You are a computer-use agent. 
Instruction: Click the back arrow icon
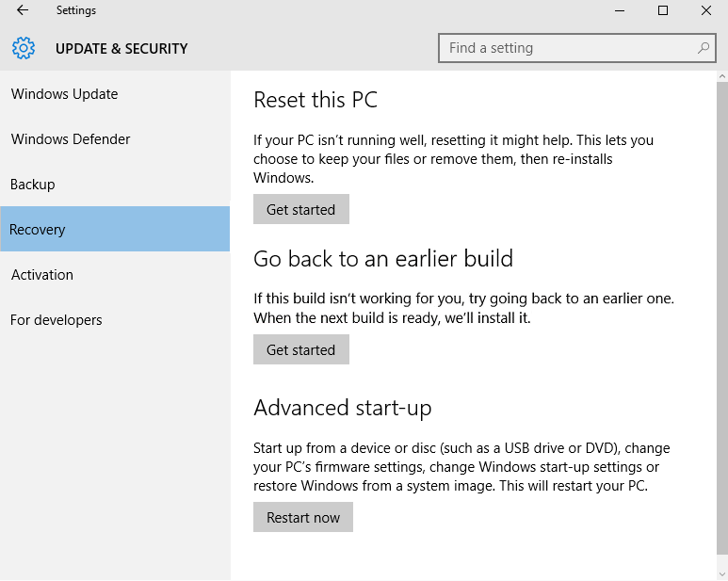23,10
